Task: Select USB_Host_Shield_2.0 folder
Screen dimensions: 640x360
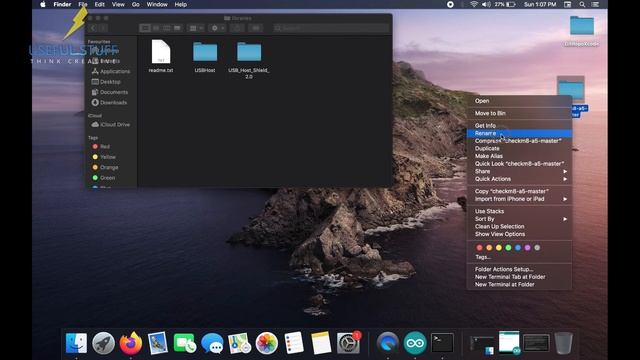Action: pos(249,60)
